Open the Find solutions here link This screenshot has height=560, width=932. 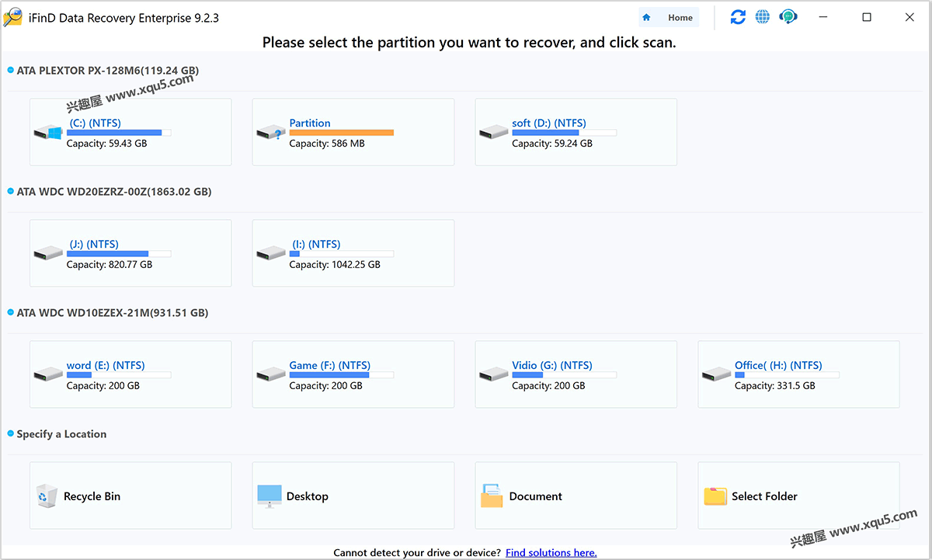point(551,553)
